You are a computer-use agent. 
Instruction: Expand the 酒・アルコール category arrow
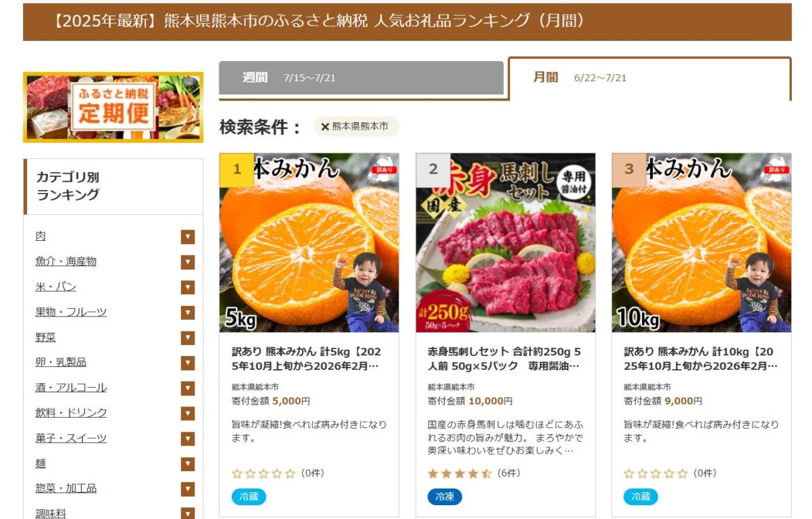pyautogui.click(x=187, y=388)
